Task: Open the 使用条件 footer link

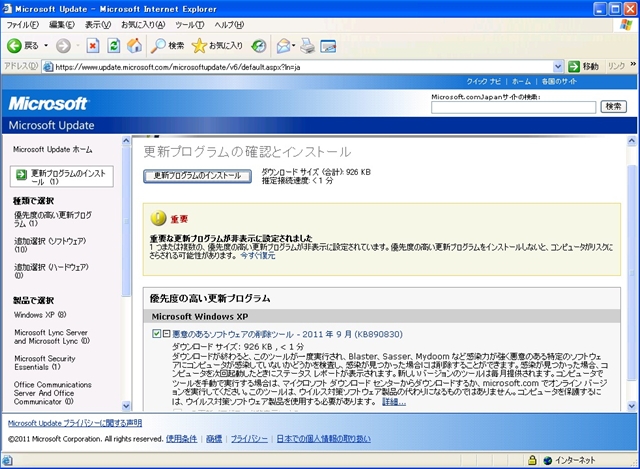Action: [x=181, y=439]
